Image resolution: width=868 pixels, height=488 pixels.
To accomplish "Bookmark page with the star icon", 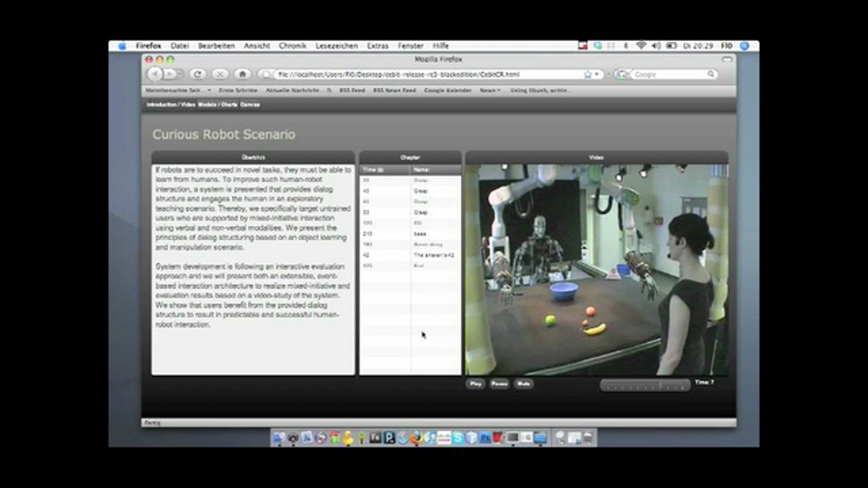I will coord(588,74).
